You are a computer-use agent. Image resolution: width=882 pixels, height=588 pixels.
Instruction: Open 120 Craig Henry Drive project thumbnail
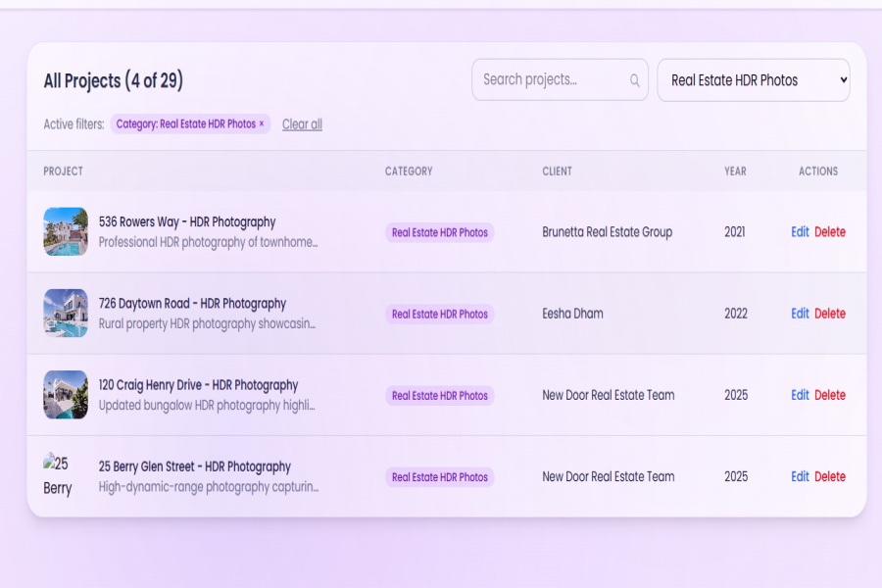coord(66,395)
